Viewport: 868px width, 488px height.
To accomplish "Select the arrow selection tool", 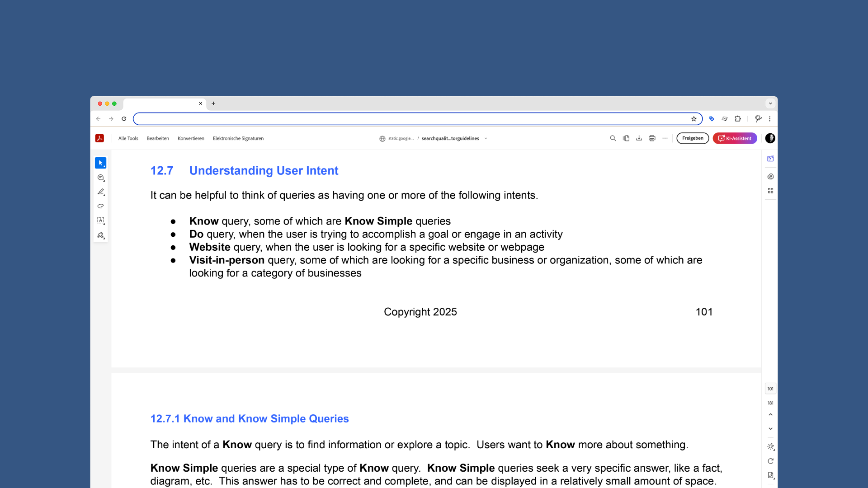I will pos(100,163).
